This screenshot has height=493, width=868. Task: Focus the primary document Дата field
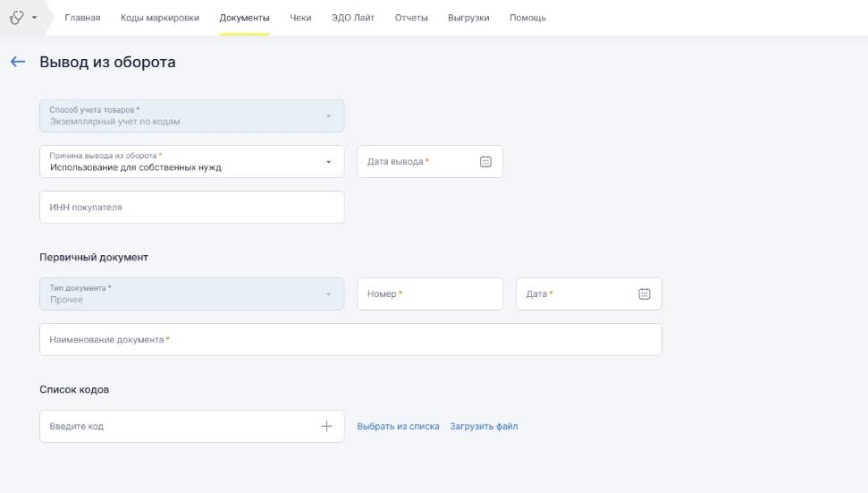pyautogui.click(x=589, y=294)
